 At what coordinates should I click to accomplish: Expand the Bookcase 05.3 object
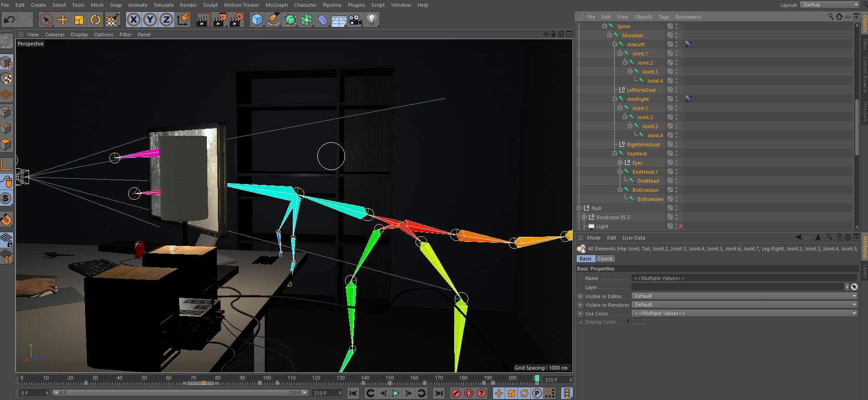584,217
